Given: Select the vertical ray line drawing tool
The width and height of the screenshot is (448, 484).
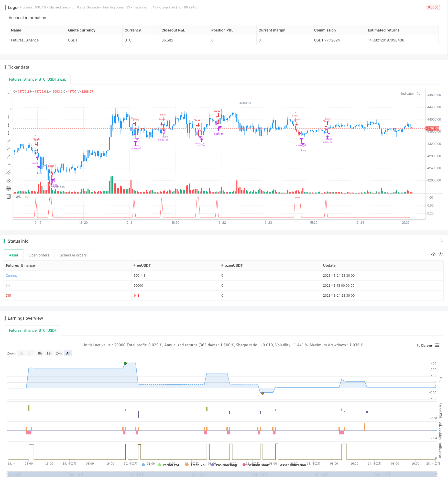Looking at the screenshot, I should (9, 125).
